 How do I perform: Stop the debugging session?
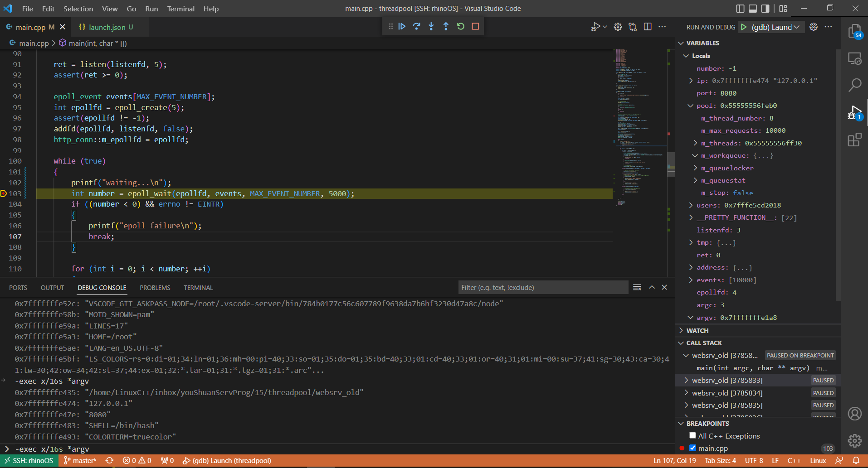click(x=475, y=27)
